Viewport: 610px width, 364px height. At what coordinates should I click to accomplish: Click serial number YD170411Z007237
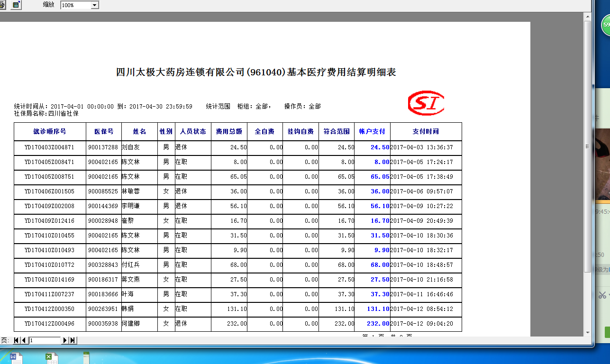click(50, 294)
